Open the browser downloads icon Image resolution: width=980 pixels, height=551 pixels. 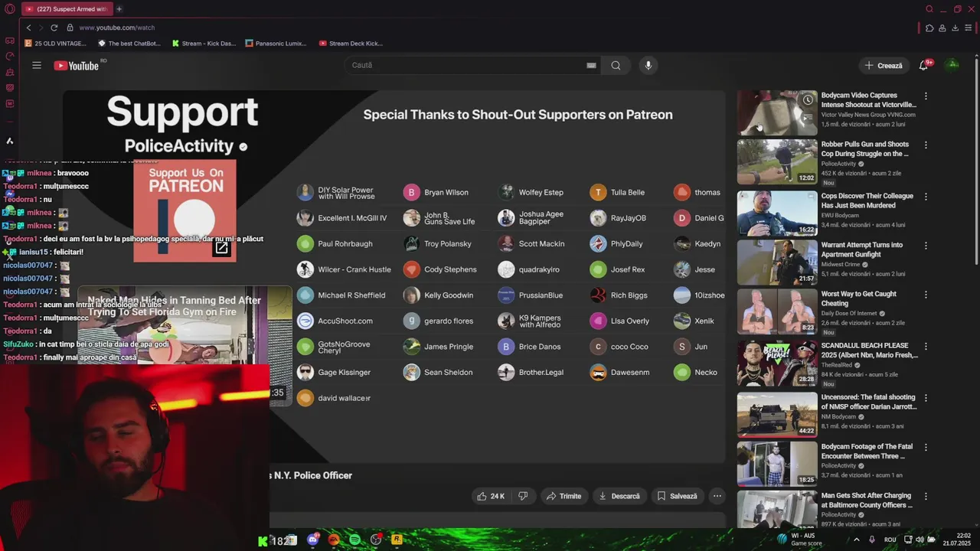(x=955, y=28)
